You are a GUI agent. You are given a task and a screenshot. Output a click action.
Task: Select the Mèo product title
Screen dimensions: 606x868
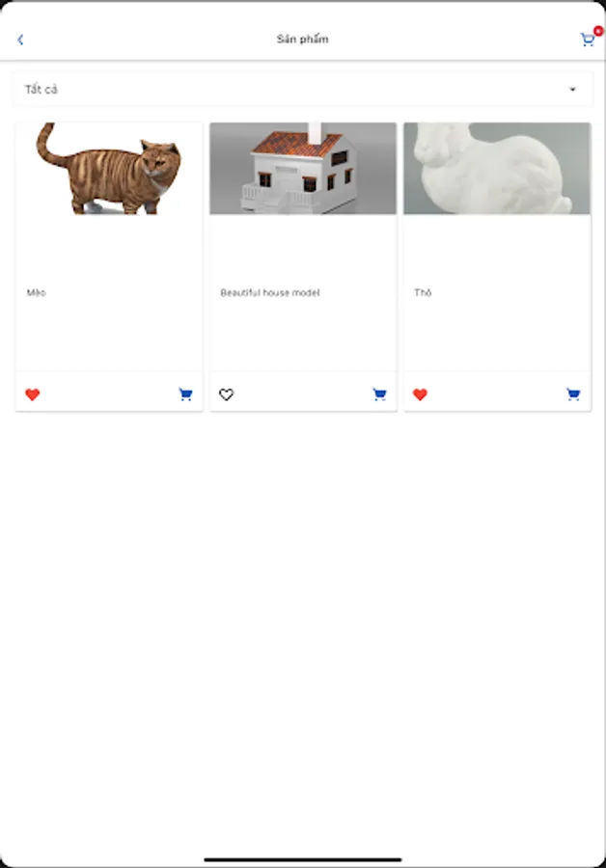click(x=36, y=293)
